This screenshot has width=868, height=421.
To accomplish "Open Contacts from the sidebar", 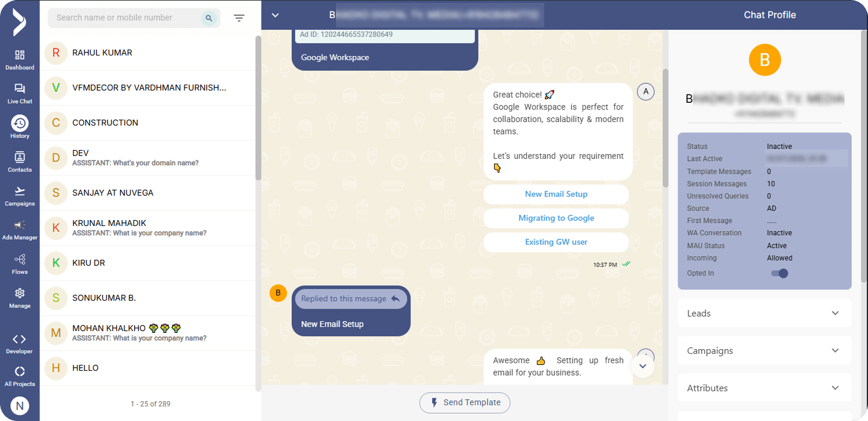I will (20, 162).
